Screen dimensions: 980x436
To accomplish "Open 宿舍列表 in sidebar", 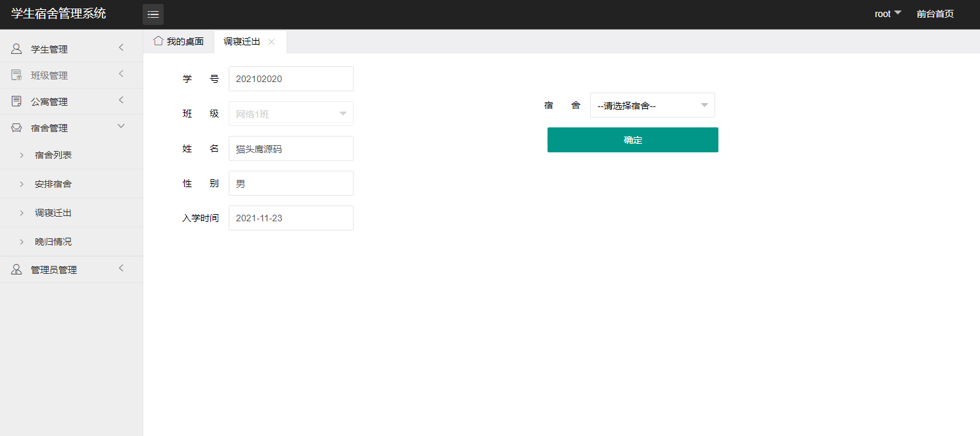I will point(71,155).
